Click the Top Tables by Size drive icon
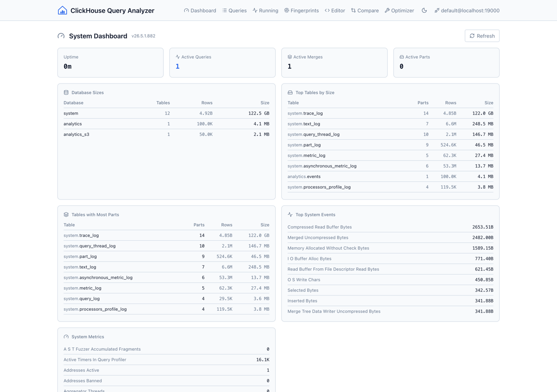557x392 pixels. [290, 92]
